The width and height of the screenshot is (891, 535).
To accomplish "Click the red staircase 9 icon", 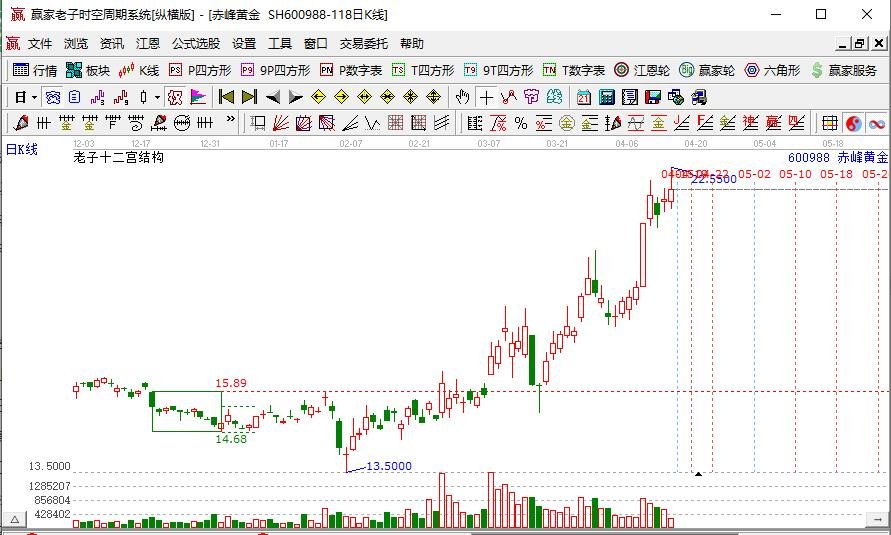I will pos(120,98).
